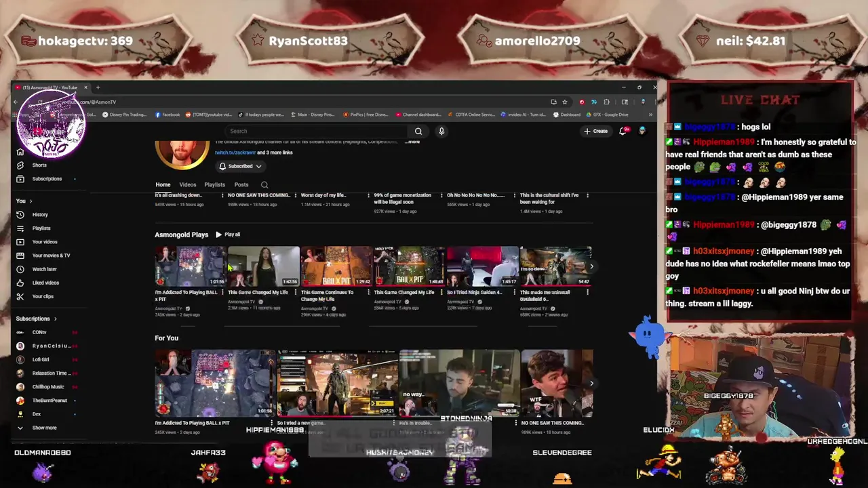
Task: Open the notifications bell in the top bar
Action: 623,131
